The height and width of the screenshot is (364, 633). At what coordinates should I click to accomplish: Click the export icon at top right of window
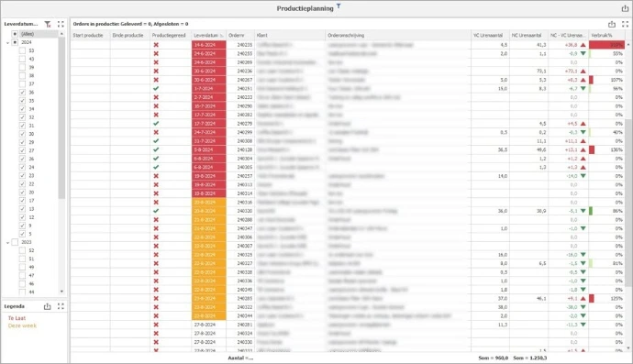tap(625, 8)
